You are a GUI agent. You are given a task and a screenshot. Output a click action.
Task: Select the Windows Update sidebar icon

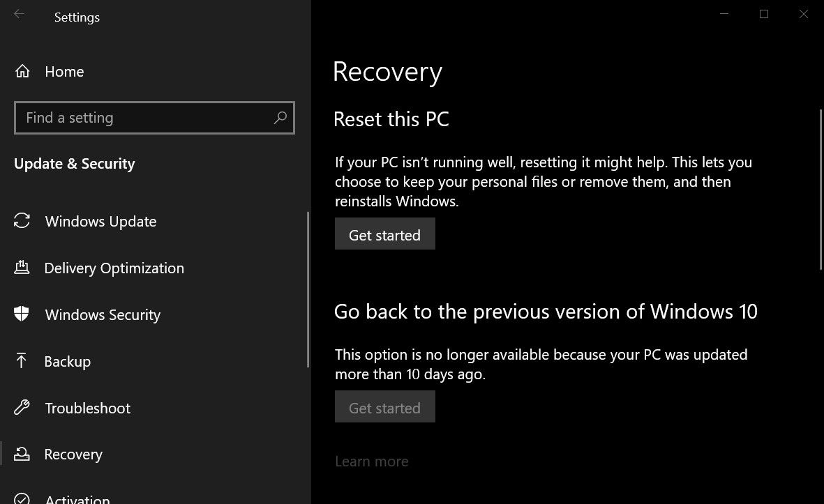22,221
